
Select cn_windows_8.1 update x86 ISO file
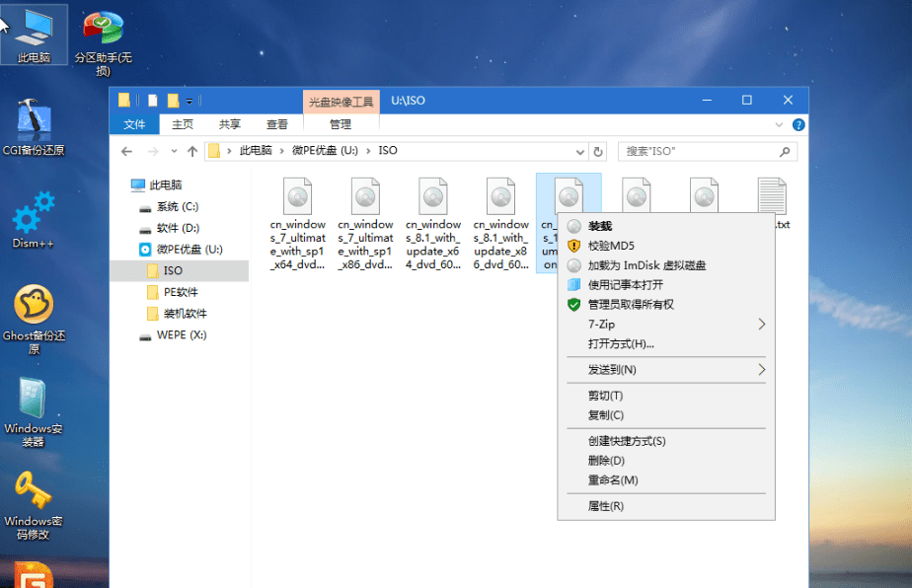point(500,224)
